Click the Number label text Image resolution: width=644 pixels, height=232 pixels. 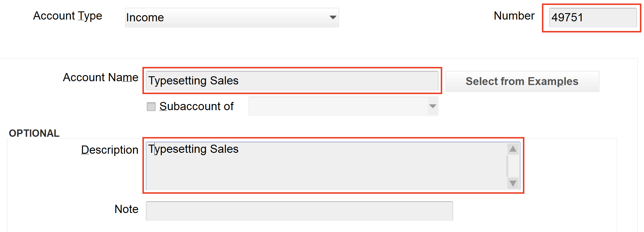click(x=514, y=16)
